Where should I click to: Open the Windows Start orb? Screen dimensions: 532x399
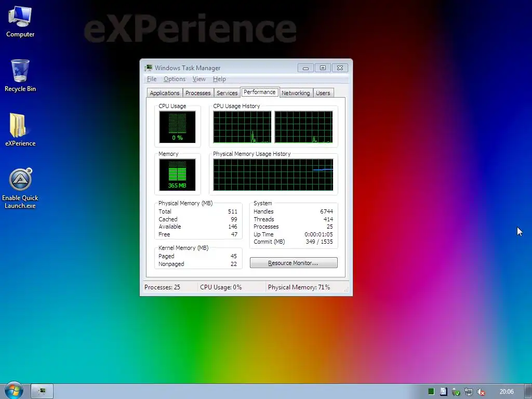click(14, 391)
